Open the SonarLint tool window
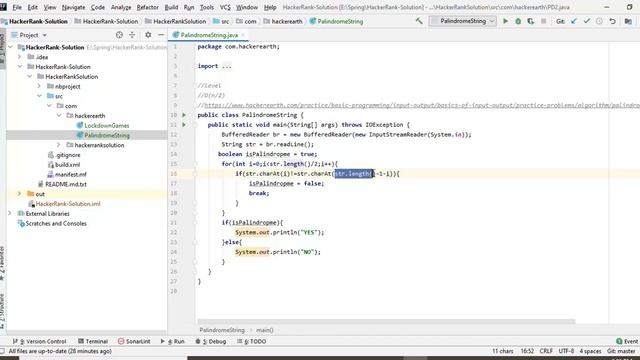The width and height of the screenshot is (640, 360). pyautogui.click(x=134, y=341)
